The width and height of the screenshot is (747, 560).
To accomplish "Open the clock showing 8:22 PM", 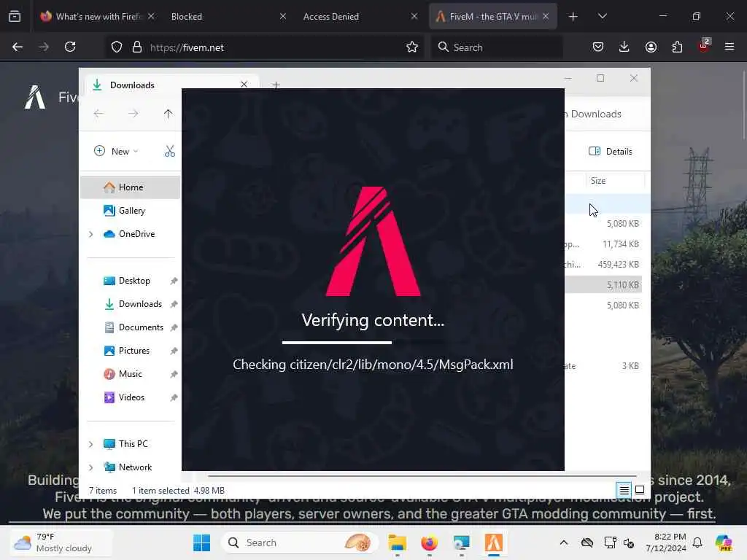I will pos(666,542).
